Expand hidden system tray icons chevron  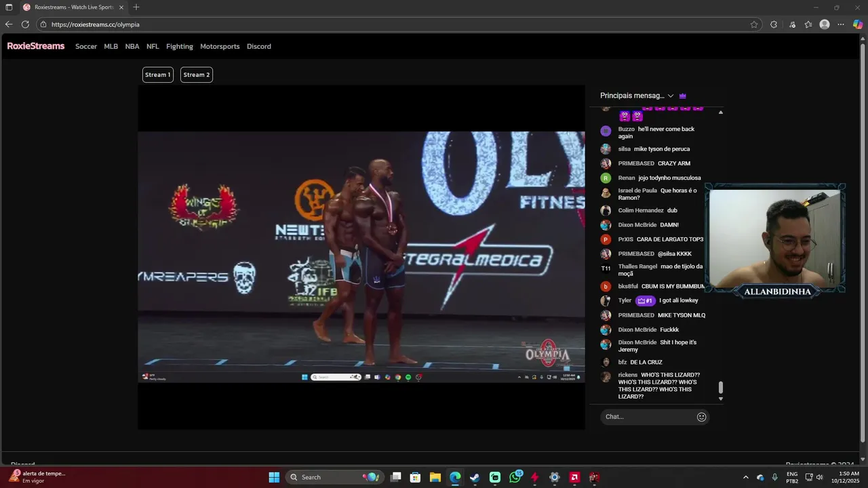746,477
